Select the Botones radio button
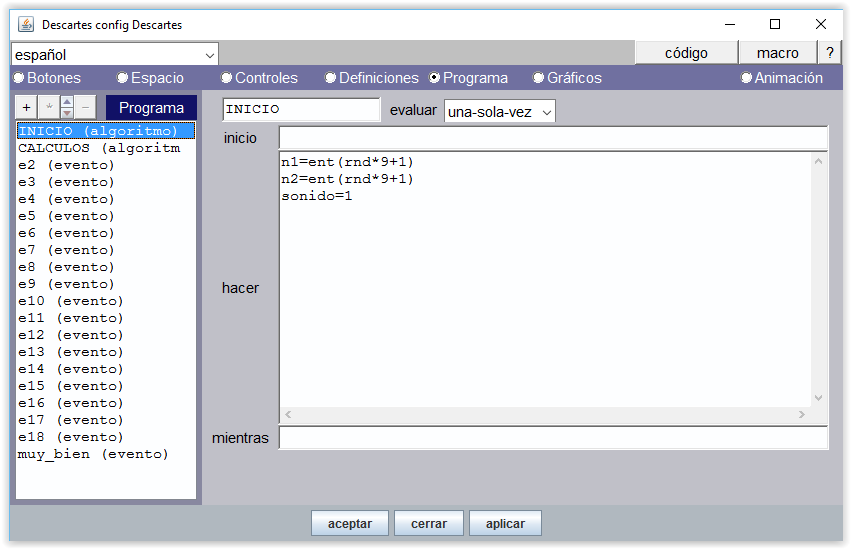This screenshot has width=851, height=549. click(x=19, y=78)
